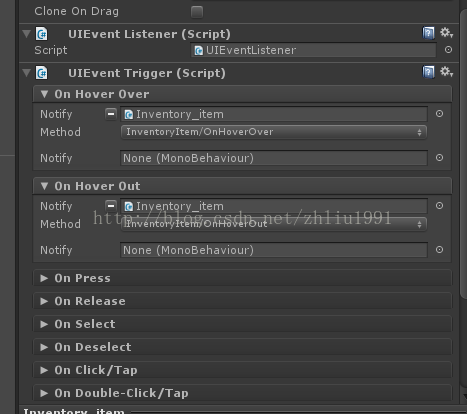Expand the On Deselect section
This screenshot has height=414, width=467.
242,347
